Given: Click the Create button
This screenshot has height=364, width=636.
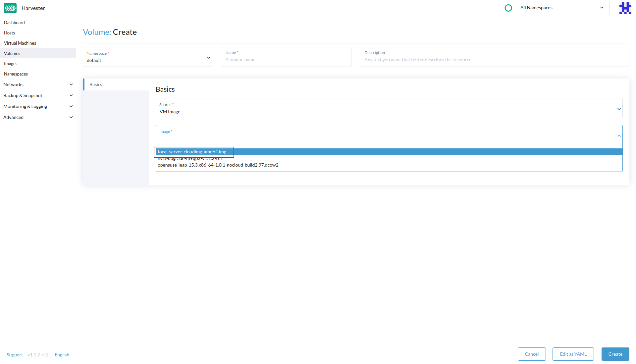Looking at the screenshot, I should coord(615,354).
